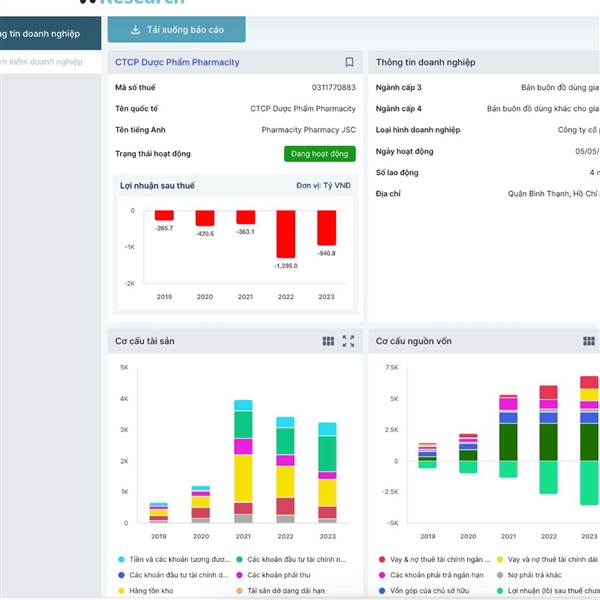Viewport: 600px width, 600px height.
Task: Open CTCP Dược Phẩm Pharmacity title link
Action: (177, 62)
